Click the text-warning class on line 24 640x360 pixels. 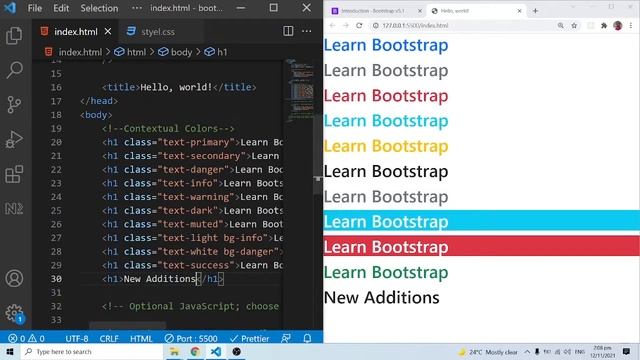(x=196, y=197)
